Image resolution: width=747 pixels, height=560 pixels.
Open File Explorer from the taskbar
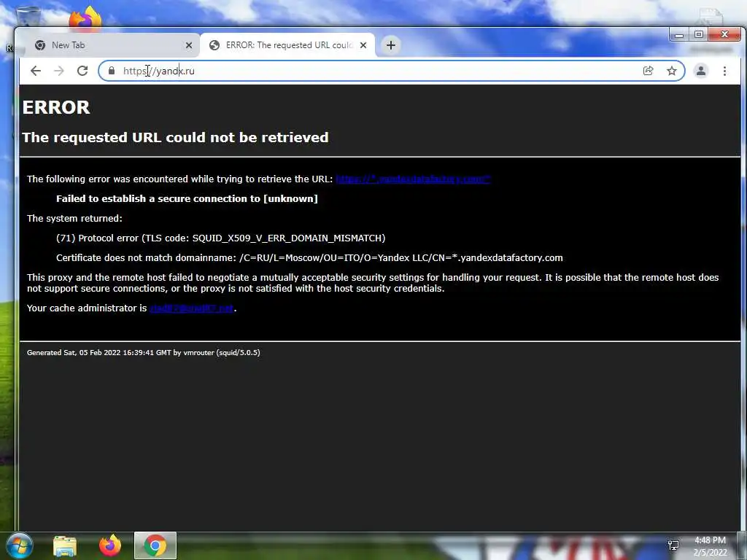65,545
